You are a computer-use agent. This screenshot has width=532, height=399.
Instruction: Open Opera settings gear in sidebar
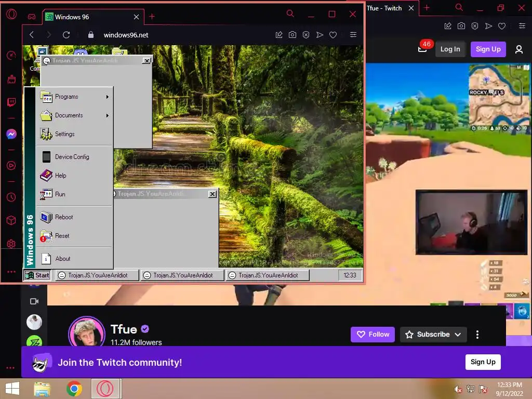(x=11, y=244)
